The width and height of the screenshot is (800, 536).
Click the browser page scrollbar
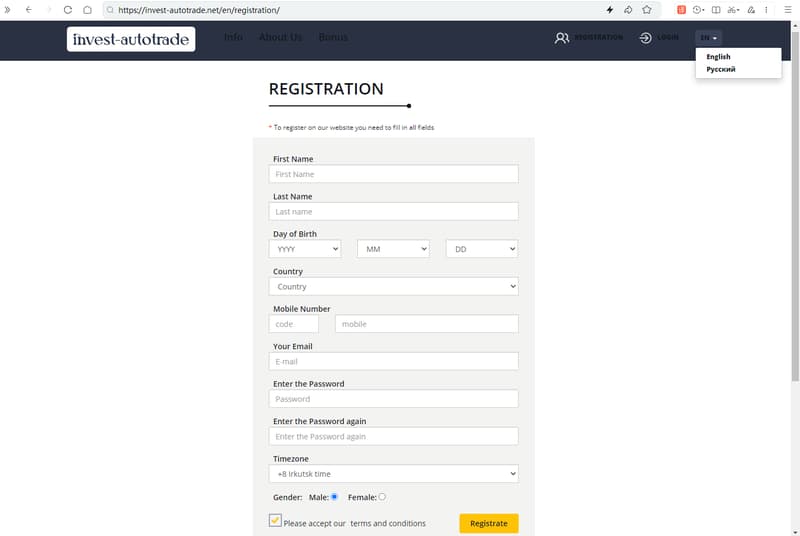[x=795, y=200]
